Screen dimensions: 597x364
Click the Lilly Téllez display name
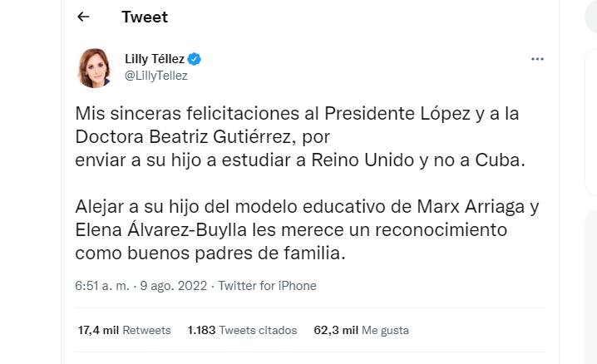(x=155, y=59)
